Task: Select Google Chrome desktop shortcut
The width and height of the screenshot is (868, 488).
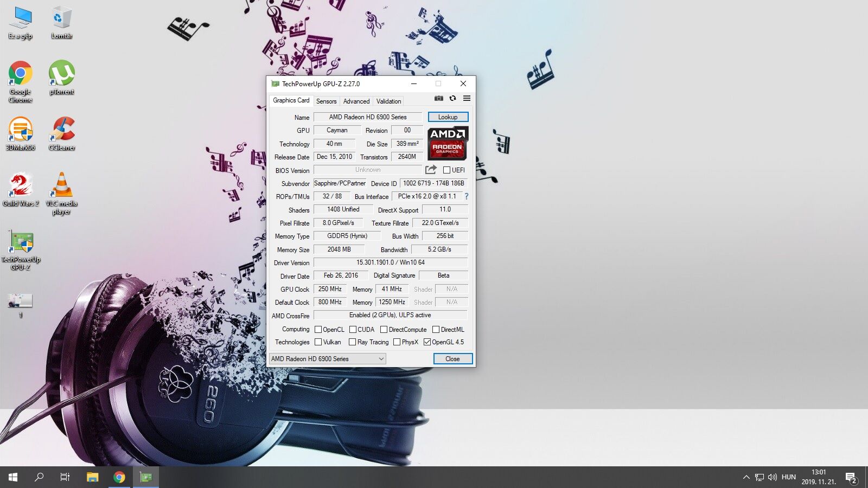Action: (x=20, y=81)
